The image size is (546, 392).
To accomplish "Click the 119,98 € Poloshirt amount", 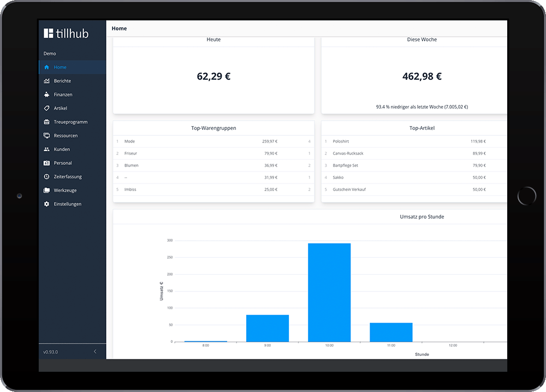I will click(478, 141).
